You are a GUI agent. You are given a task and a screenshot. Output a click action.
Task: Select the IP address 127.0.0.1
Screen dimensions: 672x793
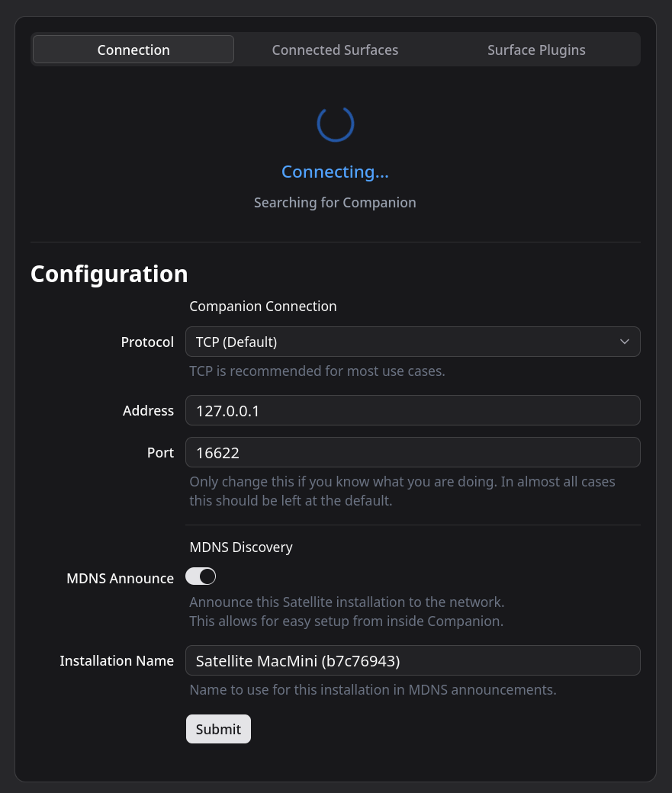227,410
